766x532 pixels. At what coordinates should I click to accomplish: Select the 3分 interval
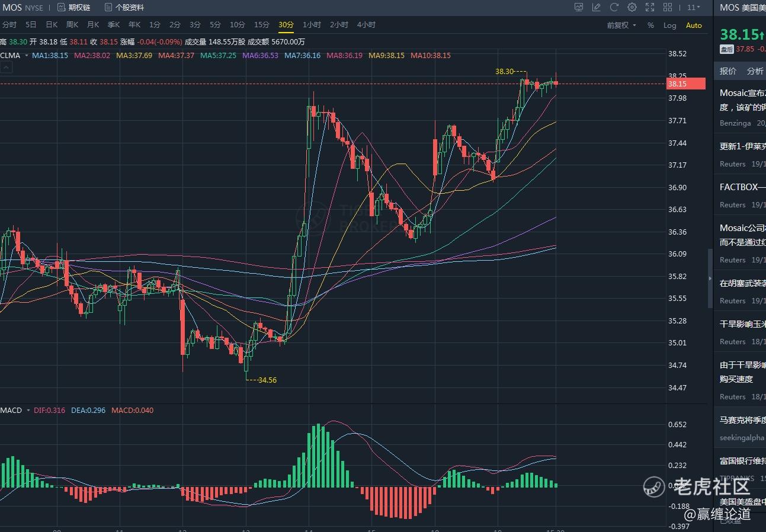(195, 25)
